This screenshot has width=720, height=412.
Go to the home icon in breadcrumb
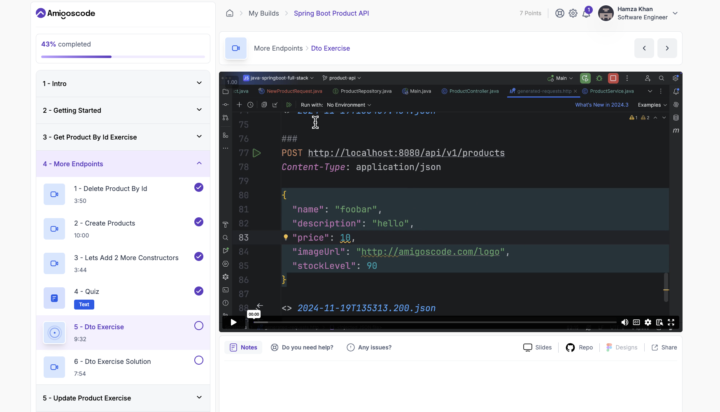point(229,13)
